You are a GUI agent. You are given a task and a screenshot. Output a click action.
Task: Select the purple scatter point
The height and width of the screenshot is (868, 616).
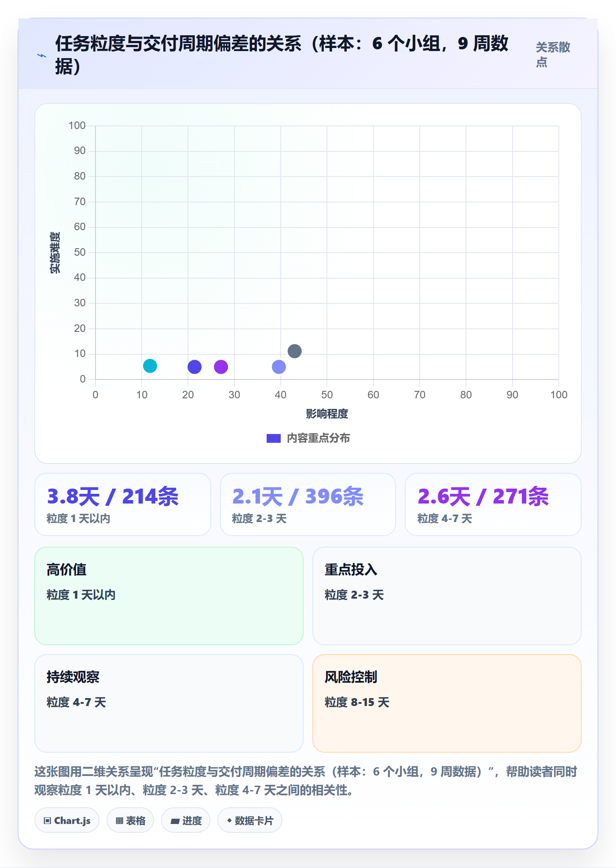[221, 367]
